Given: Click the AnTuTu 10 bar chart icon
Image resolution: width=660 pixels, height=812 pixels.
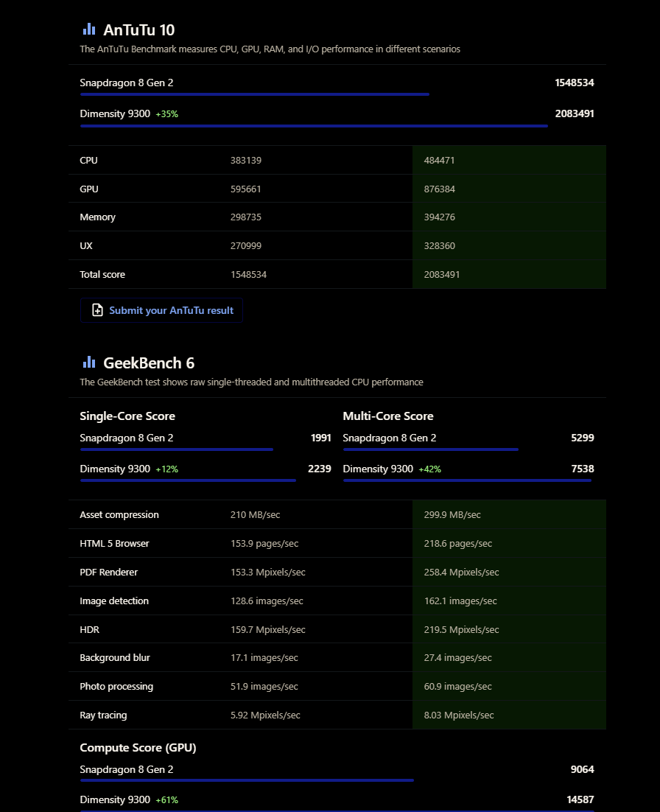Looking at the screenshot, I should pos(89,29).
